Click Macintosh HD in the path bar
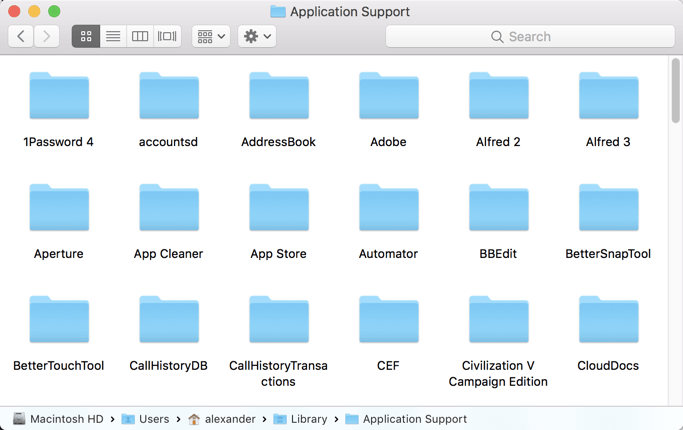The height and width of the screenshot is (430, 683). (x=58, y=419)
